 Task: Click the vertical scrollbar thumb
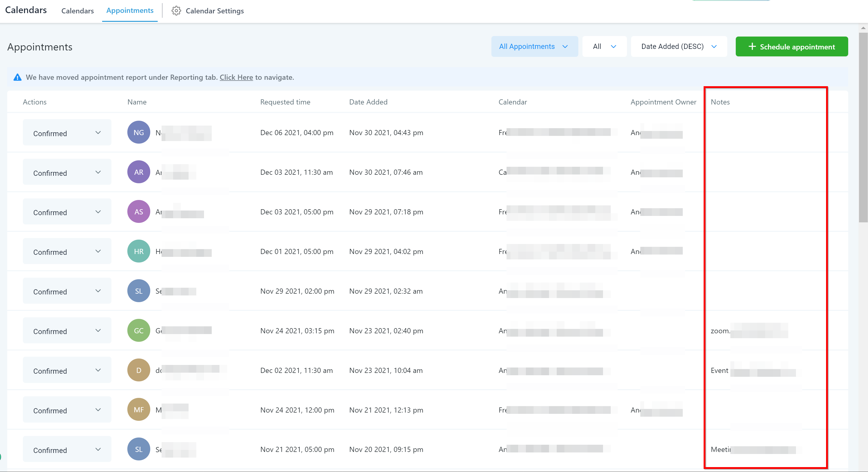pos(863,127)
